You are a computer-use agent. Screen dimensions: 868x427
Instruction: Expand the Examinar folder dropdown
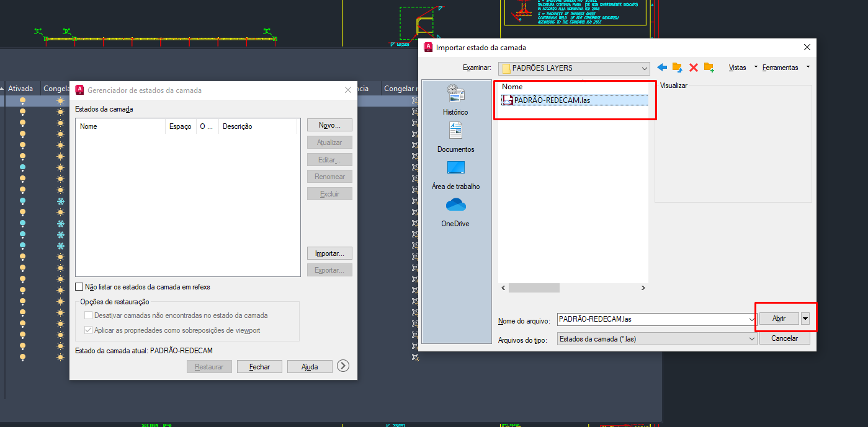(x=645, y=68)
